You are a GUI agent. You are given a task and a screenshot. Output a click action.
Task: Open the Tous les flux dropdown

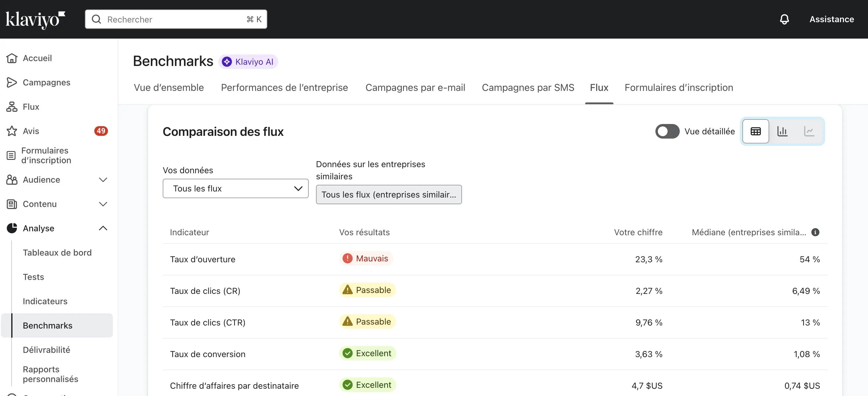(x=235, y=188)
